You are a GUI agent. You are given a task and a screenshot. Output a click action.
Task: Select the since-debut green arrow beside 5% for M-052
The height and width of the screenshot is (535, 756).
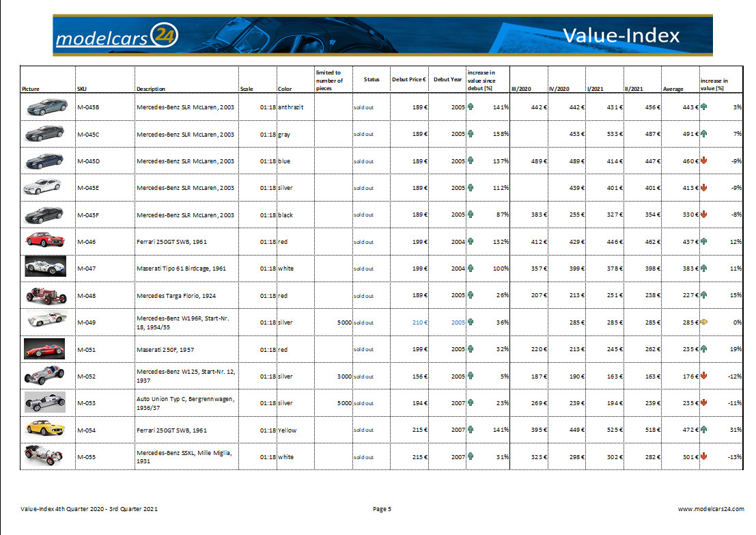coord(471,376)
